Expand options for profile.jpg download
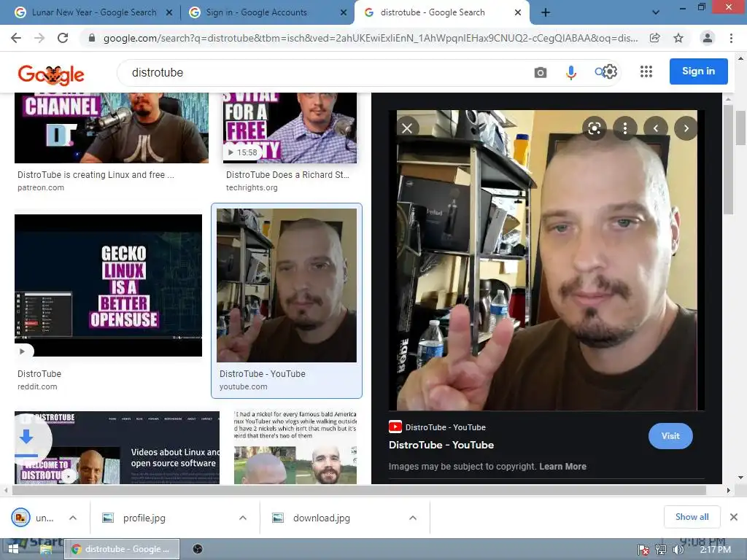747x560 pixels. tap(243, 518)
